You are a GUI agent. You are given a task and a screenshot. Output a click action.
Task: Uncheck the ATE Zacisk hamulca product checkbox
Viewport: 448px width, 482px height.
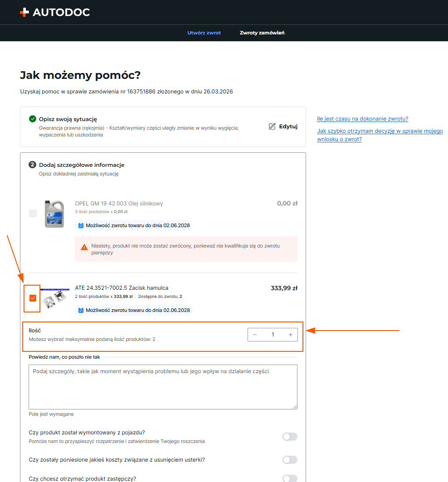tap(33, 298)
